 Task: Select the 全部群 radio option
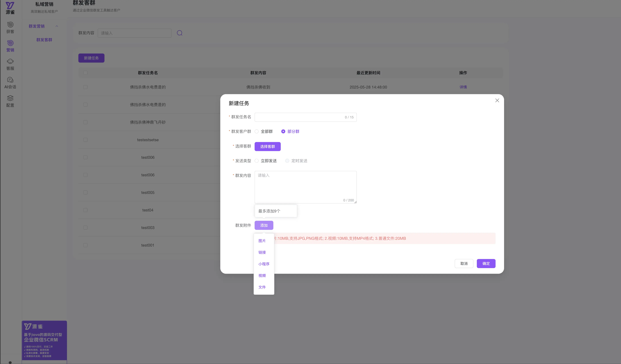click(257, 131)
